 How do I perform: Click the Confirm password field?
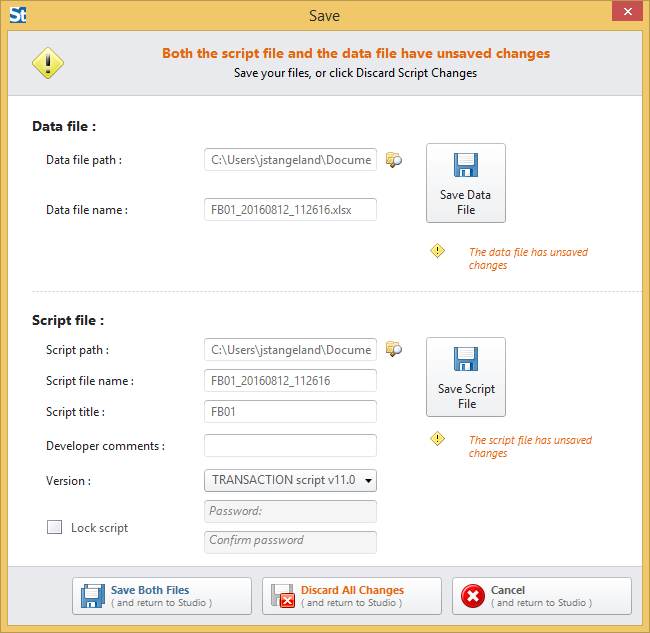290,541
